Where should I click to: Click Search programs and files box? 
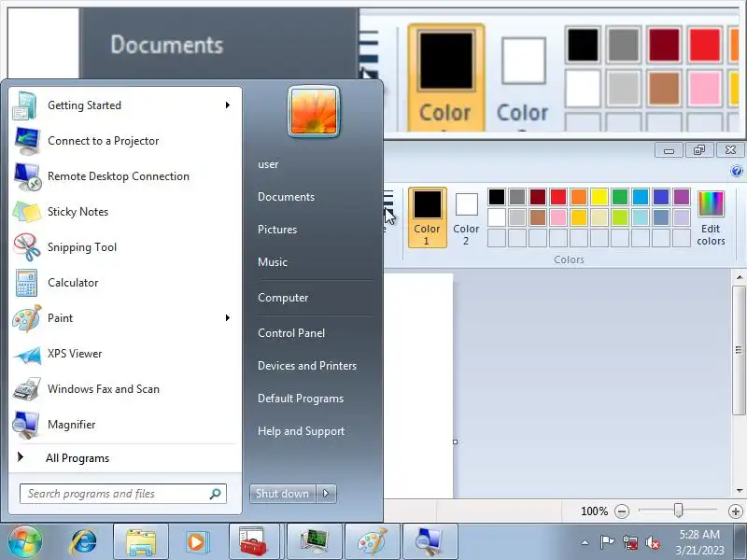[123, 494]
